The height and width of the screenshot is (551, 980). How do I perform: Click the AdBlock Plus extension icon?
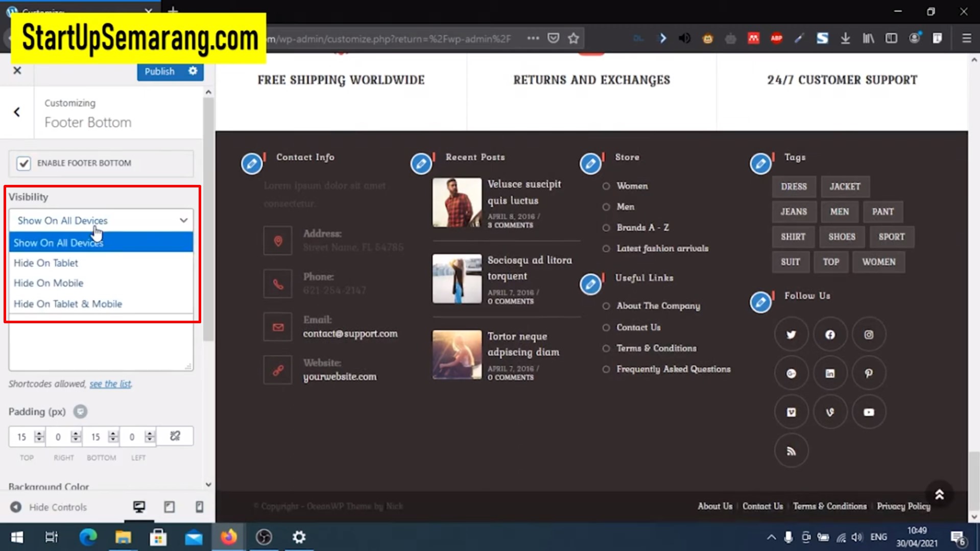[776, 38]
